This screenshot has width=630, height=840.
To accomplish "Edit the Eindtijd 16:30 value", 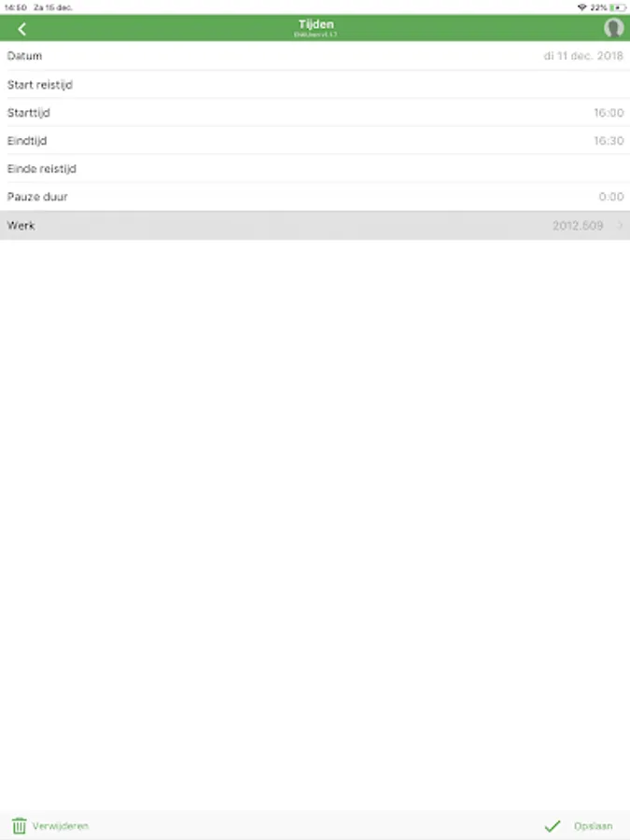I will [x=609, y=140].
